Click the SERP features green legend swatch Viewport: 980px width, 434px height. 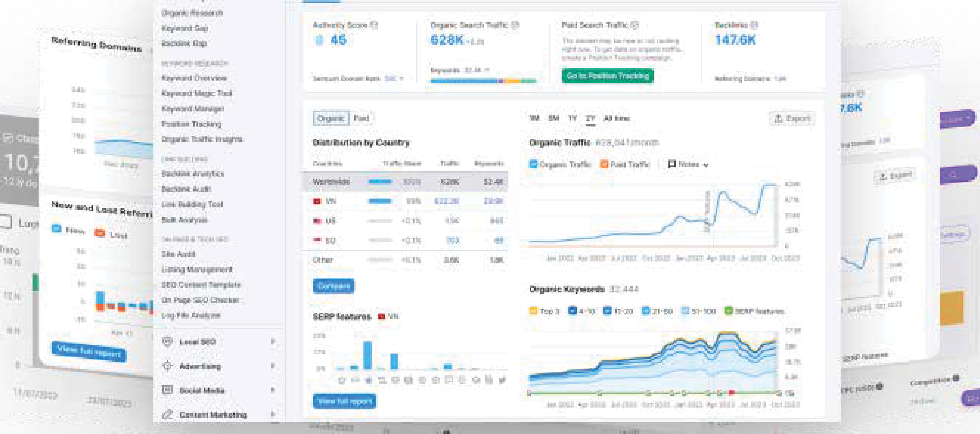[x=728, y=311]
